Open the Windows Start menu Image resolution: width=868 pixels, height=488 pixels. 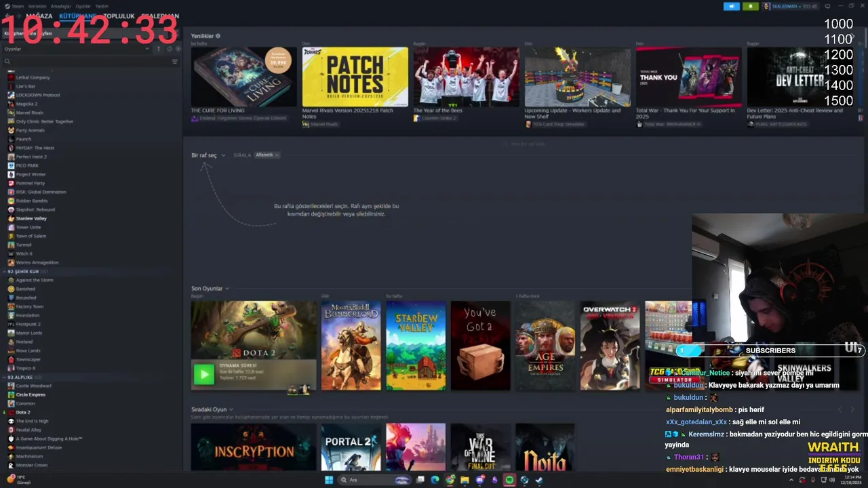point(329,480)
